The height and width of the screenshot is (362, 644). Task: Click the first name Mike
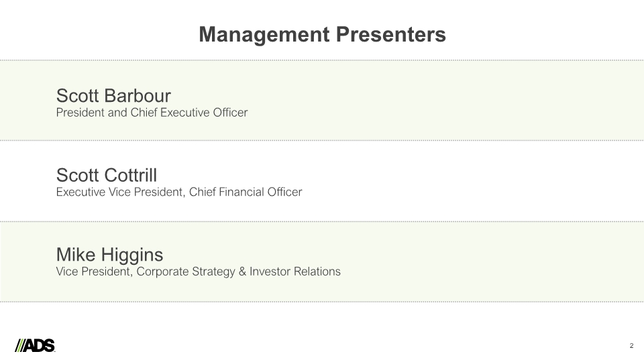[76, 255]
